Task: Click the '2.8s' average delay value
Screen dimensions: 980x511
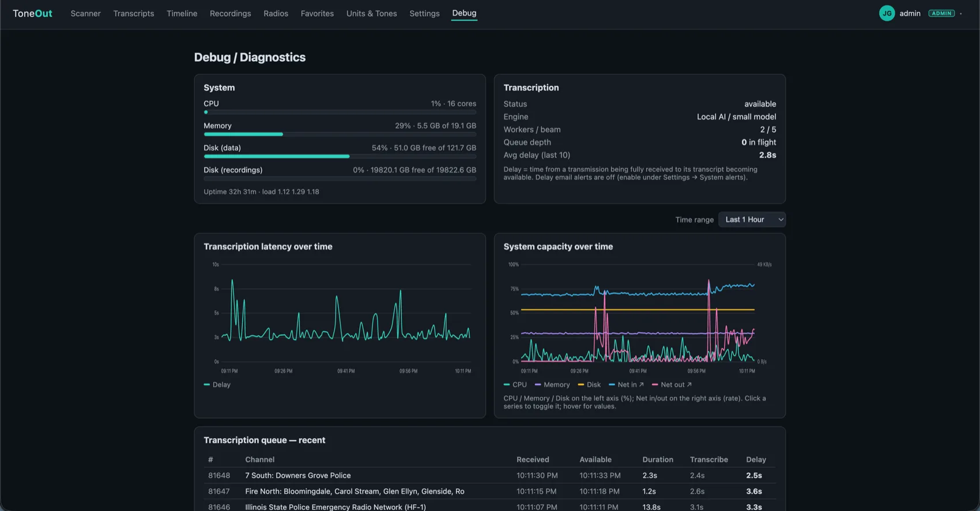Action: pos(767,155)
